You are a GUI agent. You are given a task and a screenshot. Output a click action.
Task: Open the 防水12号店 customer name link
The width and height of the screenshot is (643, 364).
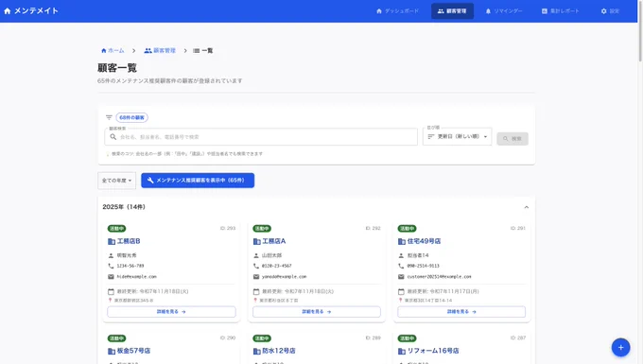279,351
